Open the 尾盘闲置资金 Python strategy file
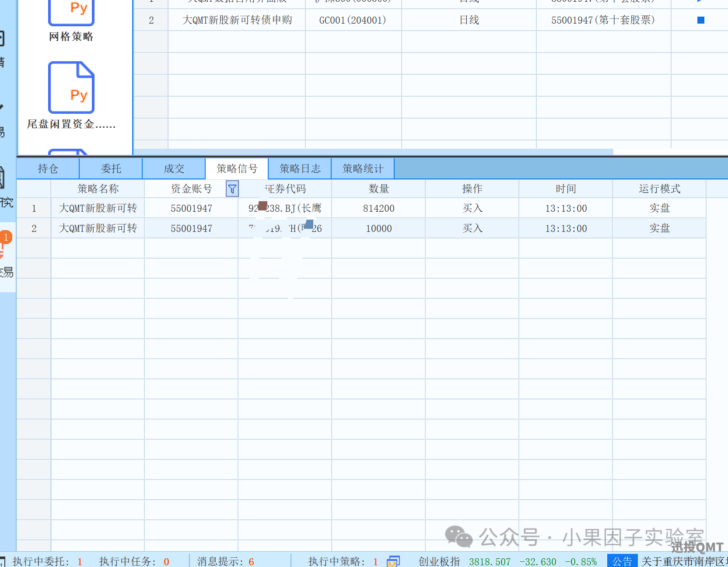 pyautogui.click(x=71, y=95)
